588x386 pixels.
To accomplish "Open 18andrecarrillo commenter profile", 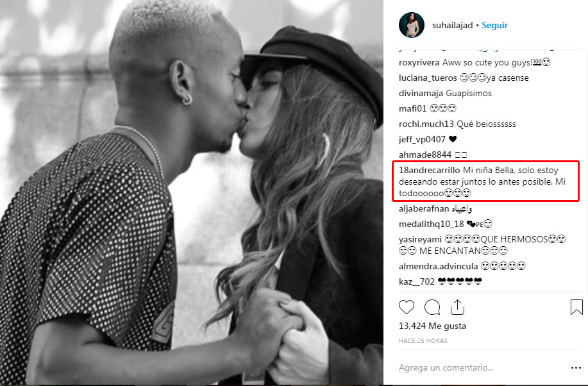I will tap(430, 170).
